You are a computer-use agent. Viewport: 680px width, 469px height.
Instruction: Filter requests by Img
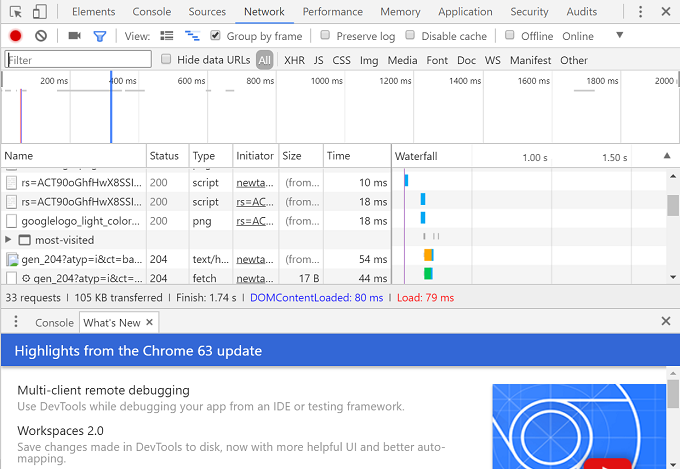tap(369, 60)
